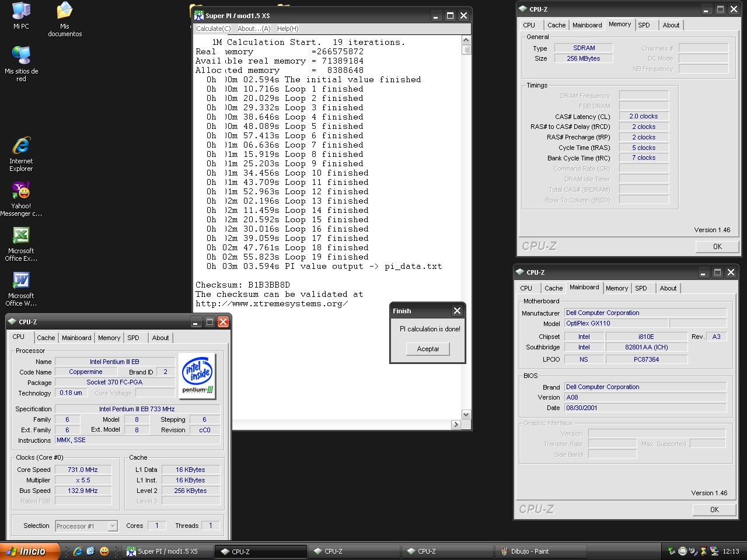
Task: Select CPU tab in top-right CPU-Z window
Action: (x=529, y=25)
